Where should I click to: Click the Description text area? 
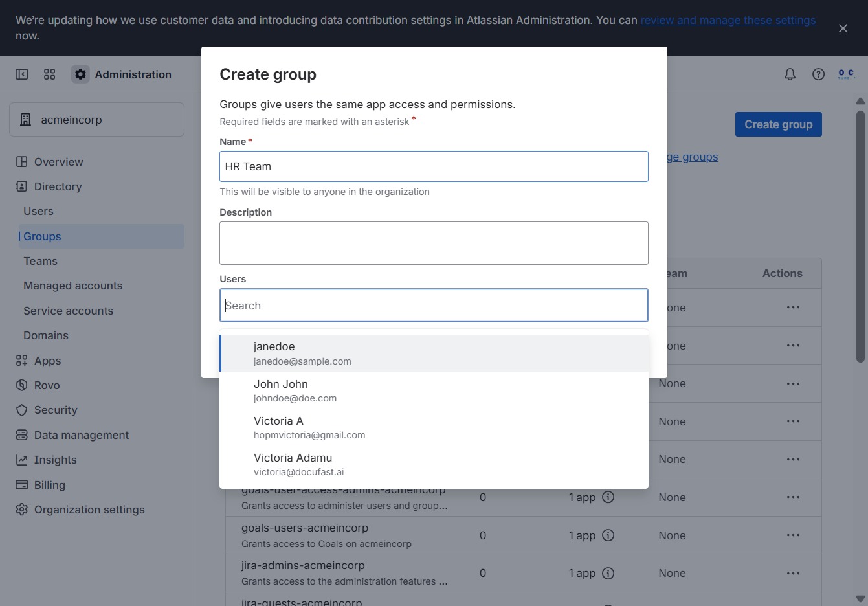pyautogui.click(x=434, y=243)
